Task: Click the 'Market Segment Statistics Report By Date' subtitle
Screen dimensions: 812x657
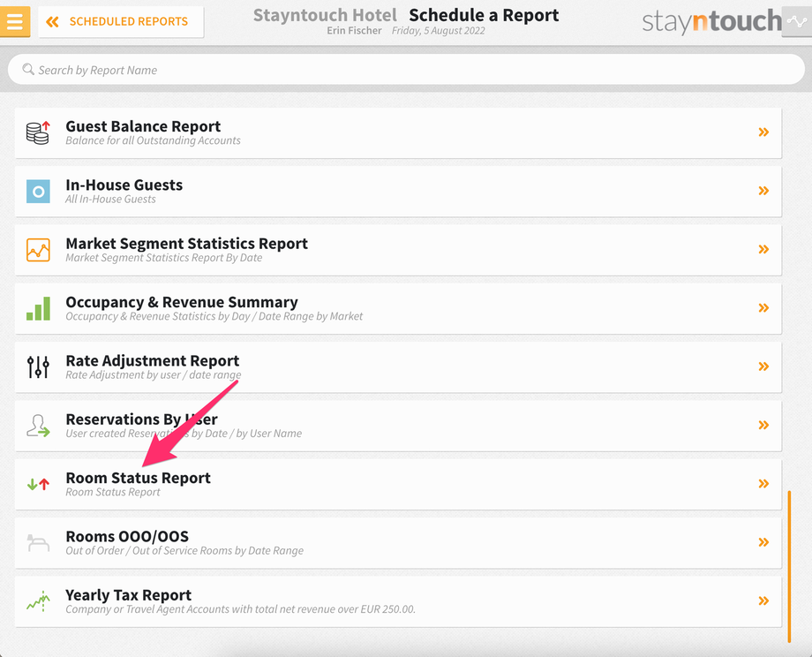Action: click(x=163, y=258)
